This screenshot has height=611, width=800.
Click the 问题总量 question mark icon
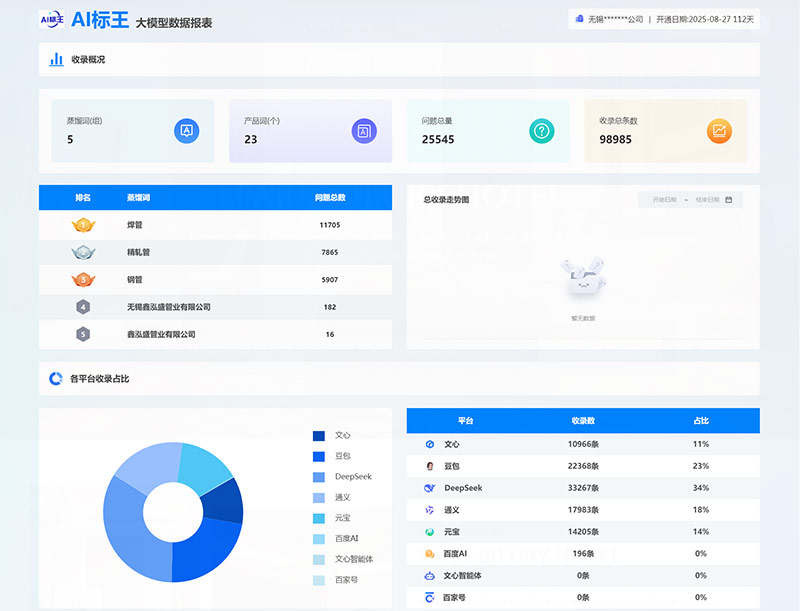click(541, 130)
